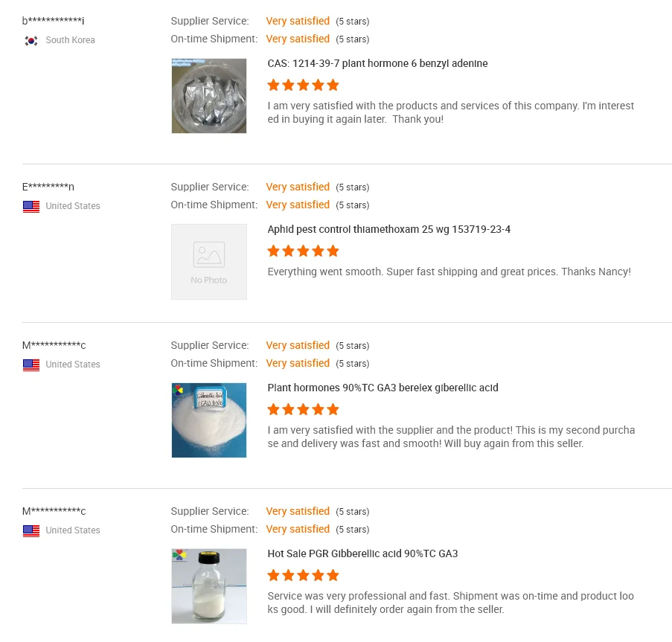This screenshot has height=642, width=672.
Task: Click the star rating under thiamethoxam review
Action: pos(303,251)
